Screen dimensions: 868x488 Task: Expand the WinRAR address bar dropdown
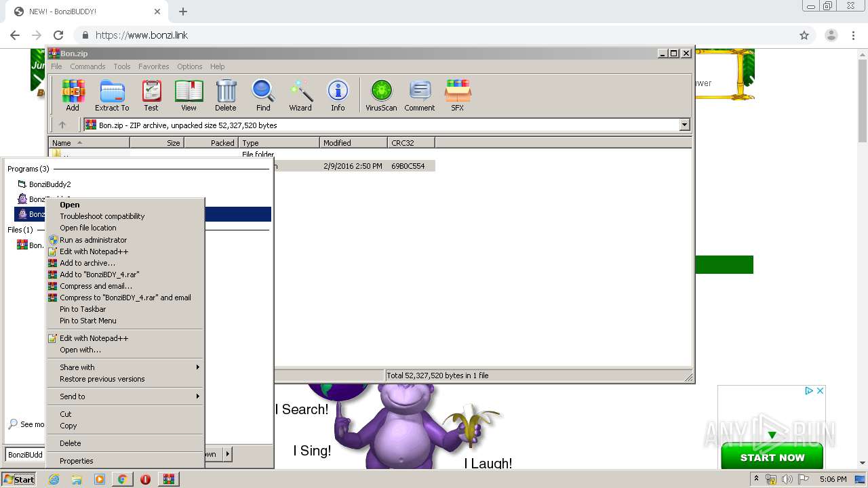pos(684,125)
